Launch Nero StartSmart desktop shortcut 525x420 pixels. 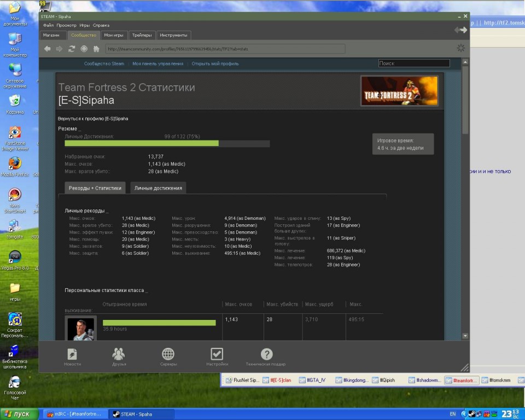[15, 201]
